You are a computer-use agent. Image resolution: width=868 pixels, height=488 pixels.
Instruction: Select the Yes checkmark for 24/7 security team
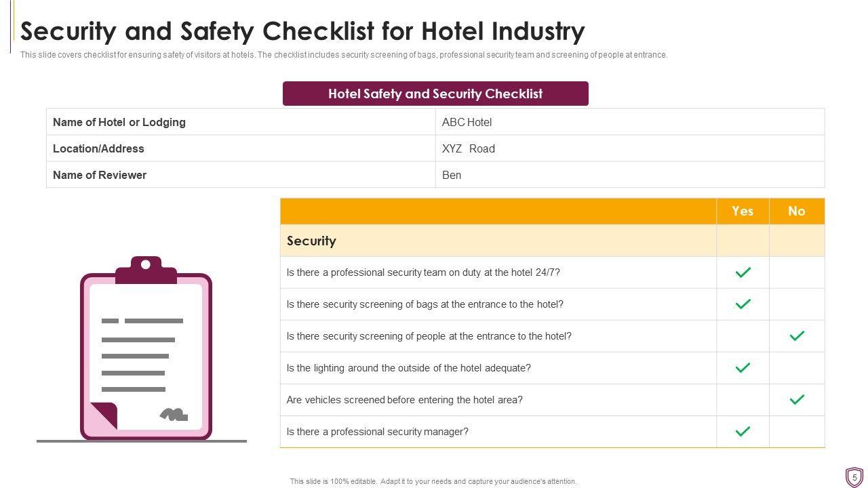[x=743, y=272]
